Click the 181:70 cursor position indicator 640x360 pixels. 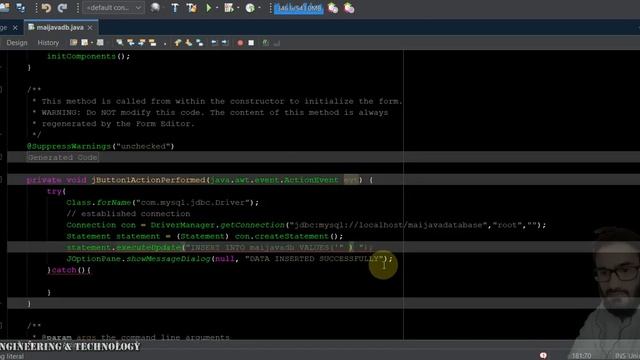click(x=582, y=356)
